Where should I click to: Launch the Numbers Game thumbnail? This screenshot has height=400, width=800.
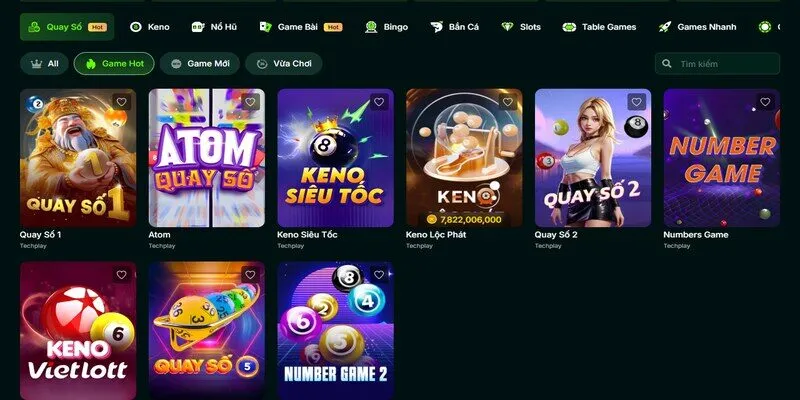click(x=721, y=158)
